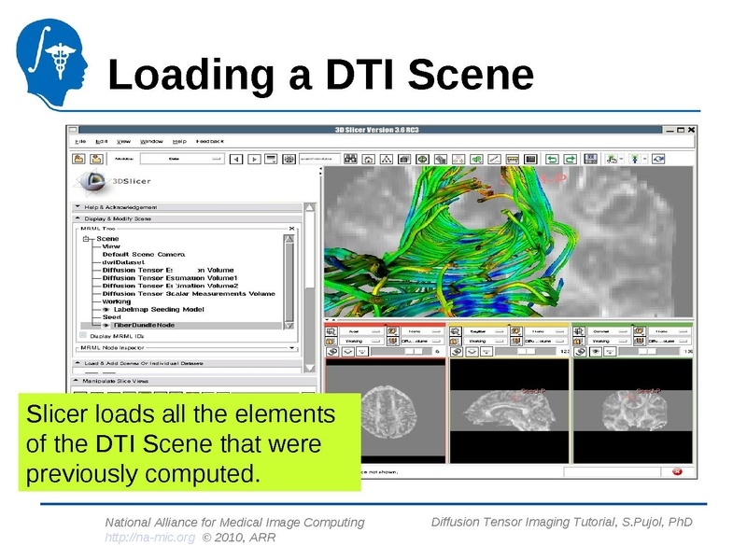
Task: Open the Transforms module icon
Action: point(441,159)
